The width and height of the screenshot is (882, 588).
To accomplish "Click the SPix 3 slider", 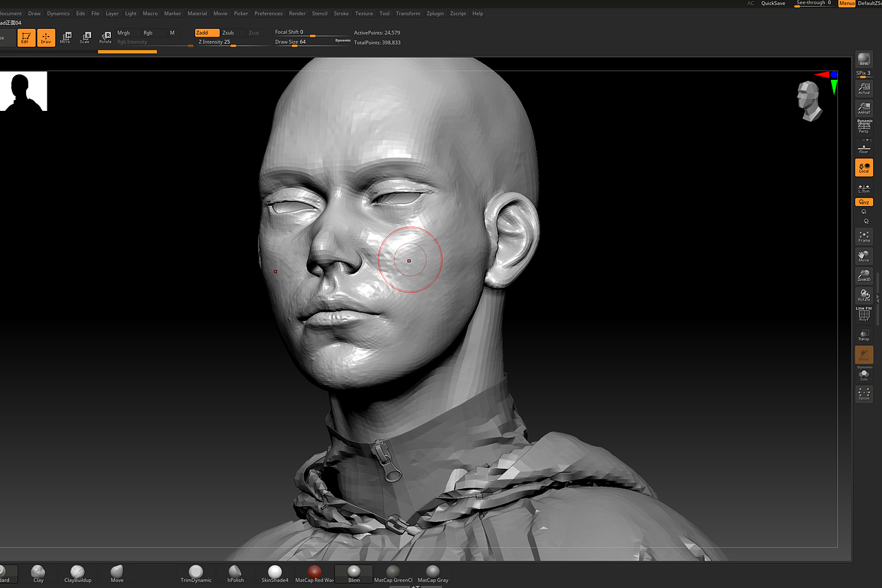I will point(863,74).
